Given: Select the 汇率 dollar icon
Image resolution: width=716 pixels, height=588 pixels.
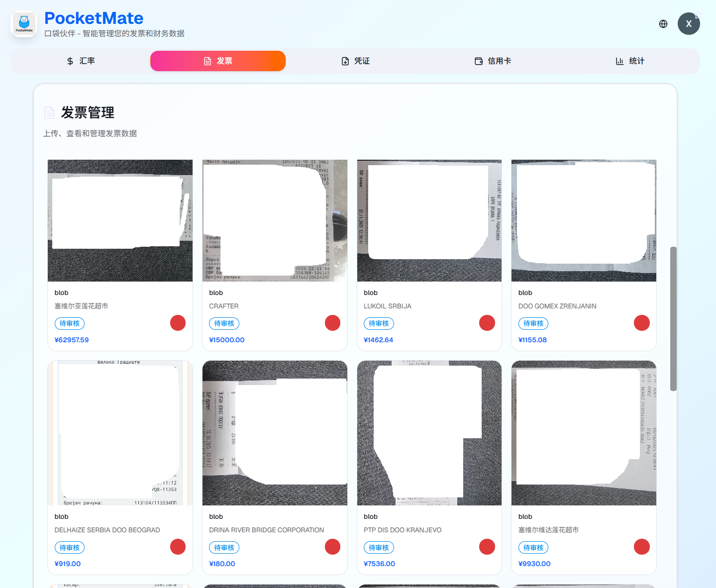Looking at the screenshot, I should [69, 61].
